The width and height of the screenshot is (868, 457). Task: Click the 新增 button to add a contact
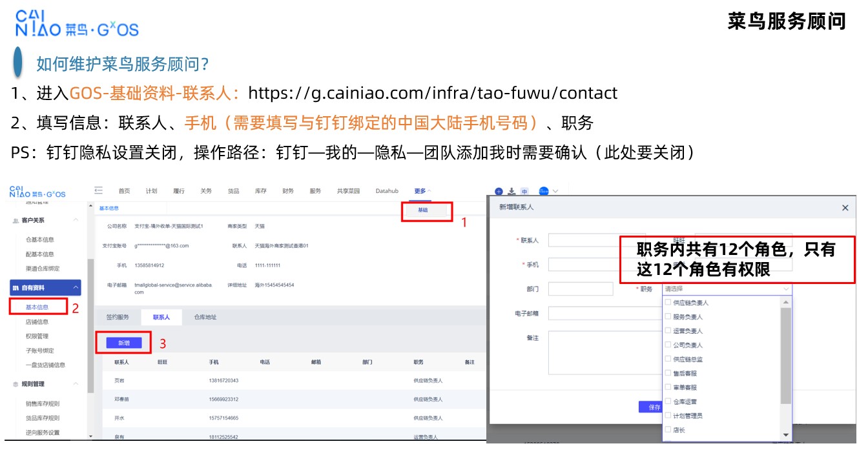click(123, 343)
